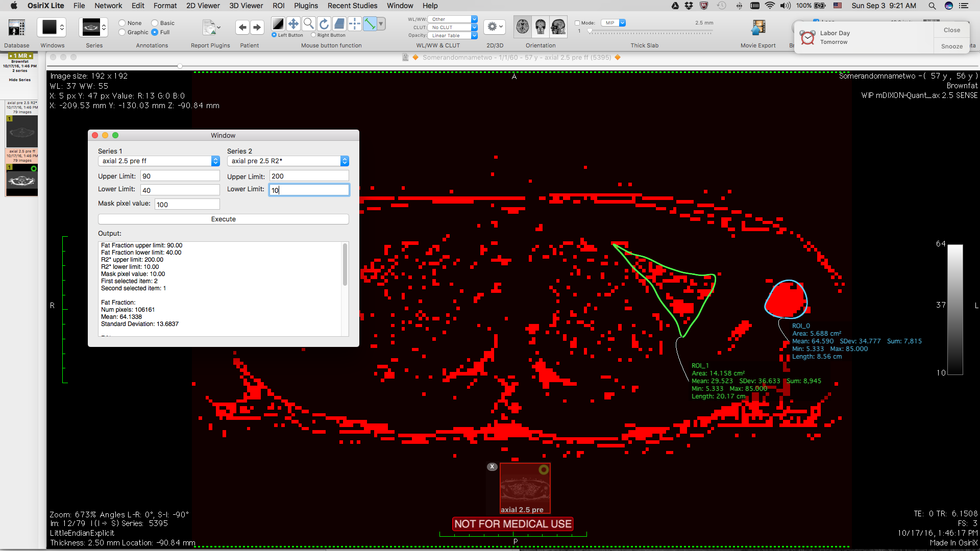This screenshot has height=551, width=980.
Task: Switch to coronal orientation view
Action: click(x=541, y=27)
